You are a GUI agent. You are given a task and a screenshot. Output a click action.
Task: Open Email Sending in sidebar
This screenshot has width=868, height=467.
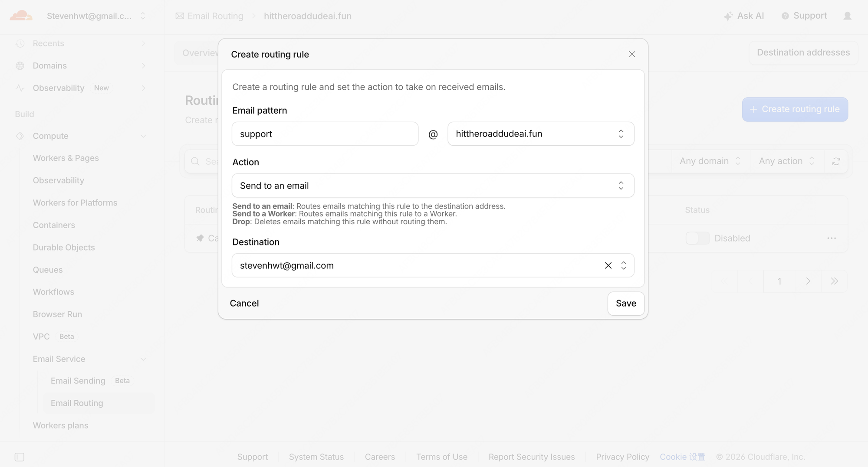78,381
